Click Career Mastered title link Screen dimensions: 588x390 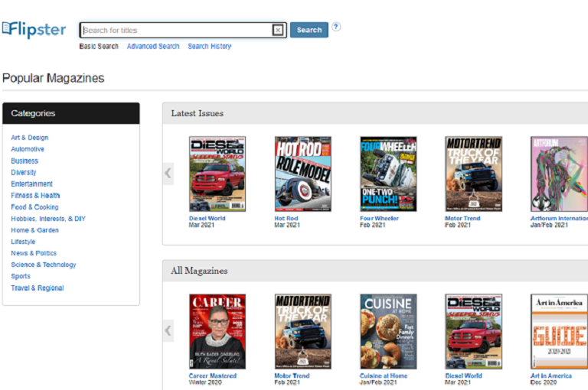coord(213,375)
